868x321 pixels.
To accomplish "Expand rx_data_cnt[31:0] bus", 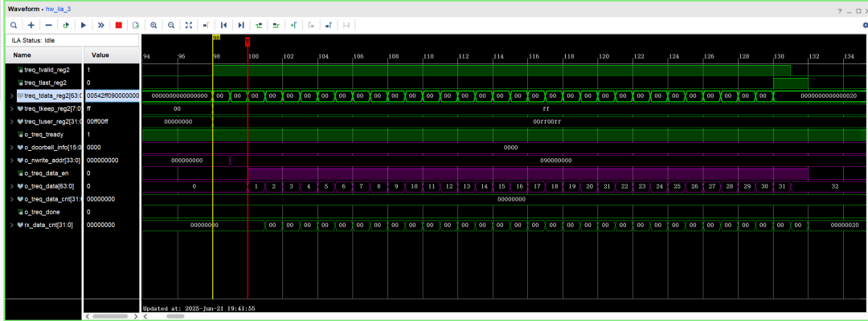I will click(12, 225).
